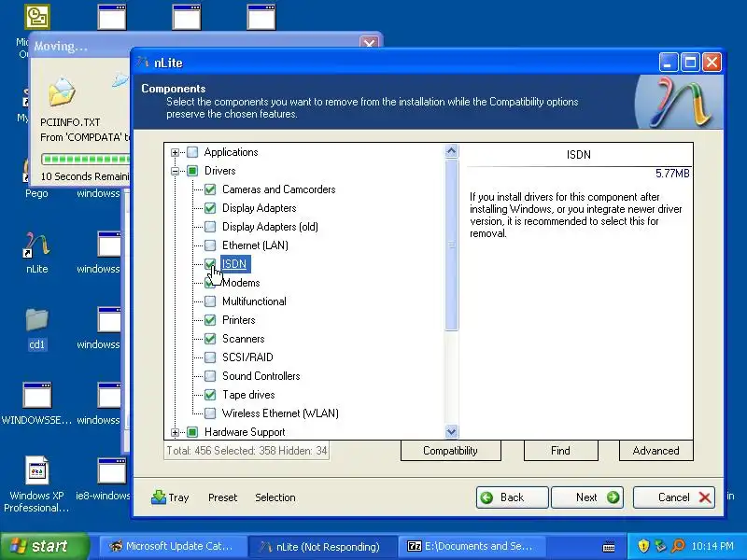Viewport: 747px width, 560px height.
Task: Click the PCIINFO.TXT text in Moving dialog
Action: pos(70,122)
